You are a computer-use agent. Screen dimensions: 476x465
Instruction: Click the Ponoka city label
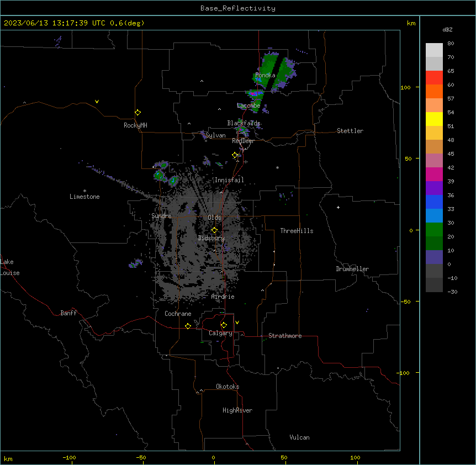[x=265, y=75]
